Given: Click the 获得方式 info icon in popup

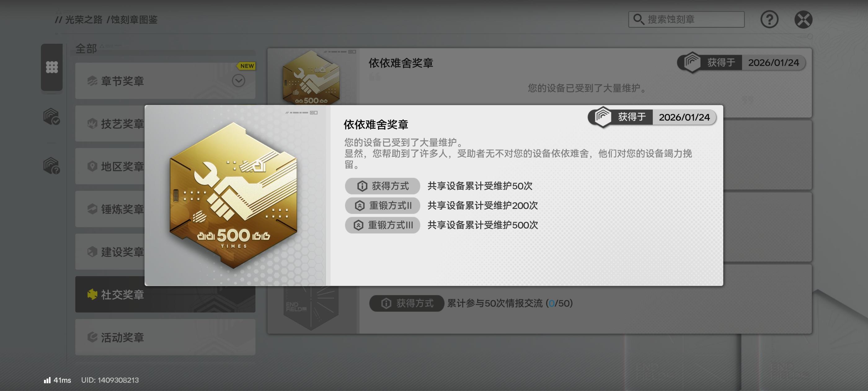Looking at the screenshot, I should (362, 186).
